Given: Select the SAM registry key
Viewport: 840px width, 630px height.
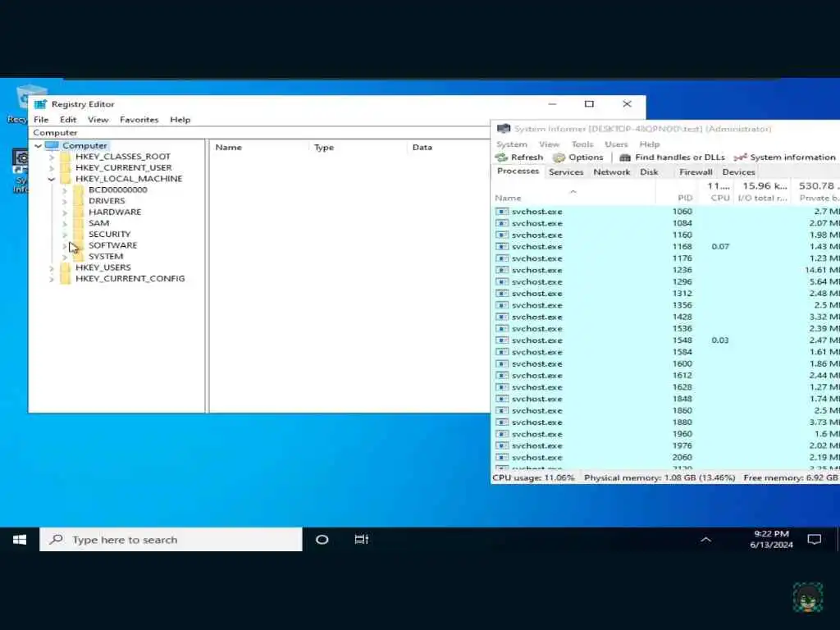Looking at the screenshot, I should (x=98, y=223).
